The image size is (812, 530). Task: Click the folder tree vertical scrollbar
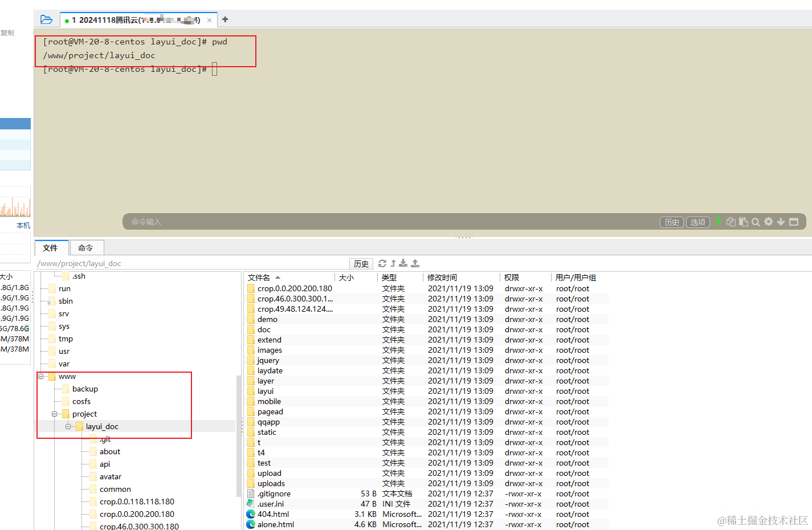point(239,436)
